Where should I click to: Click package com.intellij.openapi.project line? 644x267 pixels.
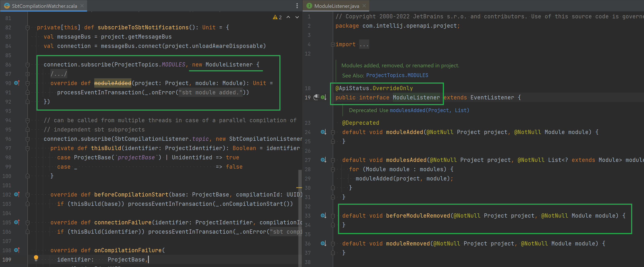(397, 26)
